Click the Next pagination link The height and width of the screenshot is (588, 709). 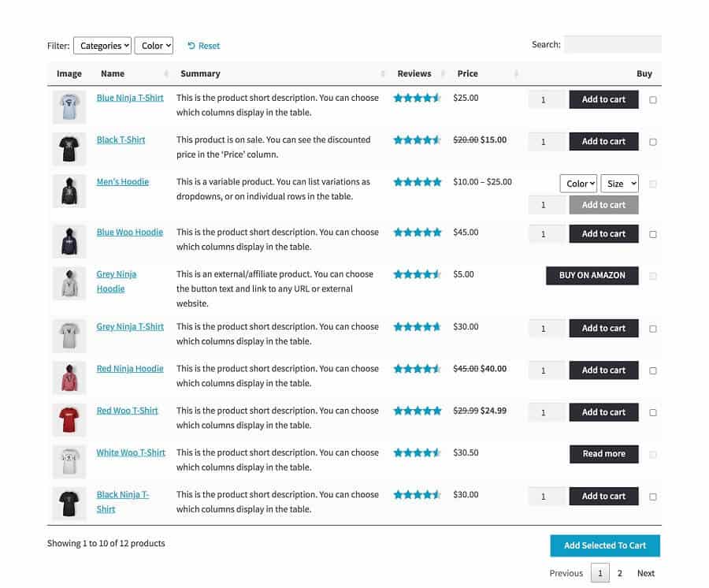[x=646, y=573]
